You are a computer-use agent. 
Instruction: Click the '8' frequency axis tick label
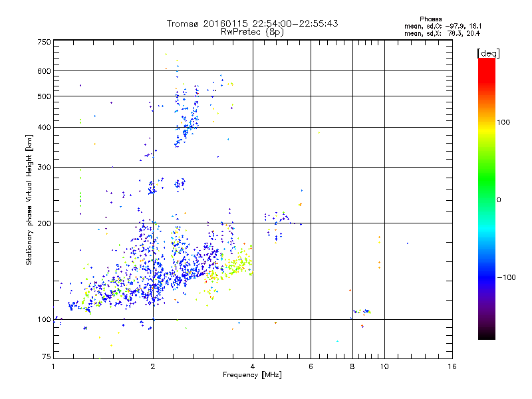(352, 366)
